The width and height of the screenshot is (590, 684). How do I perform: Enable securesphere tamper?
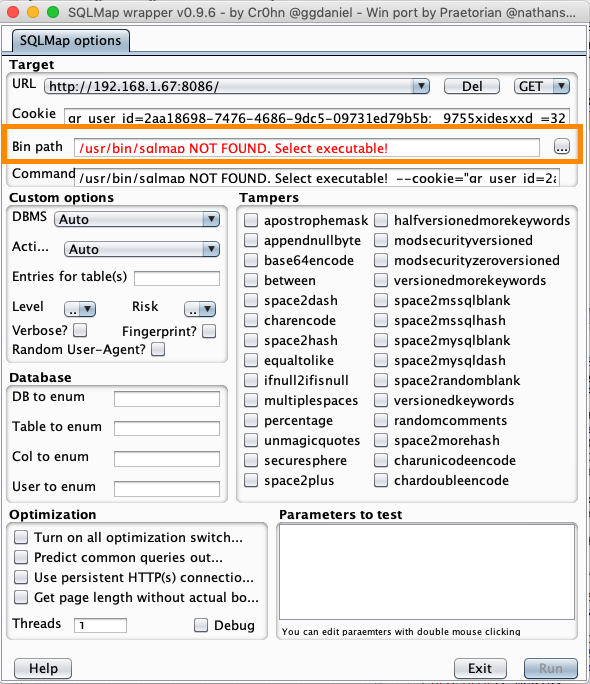(251, 461)
